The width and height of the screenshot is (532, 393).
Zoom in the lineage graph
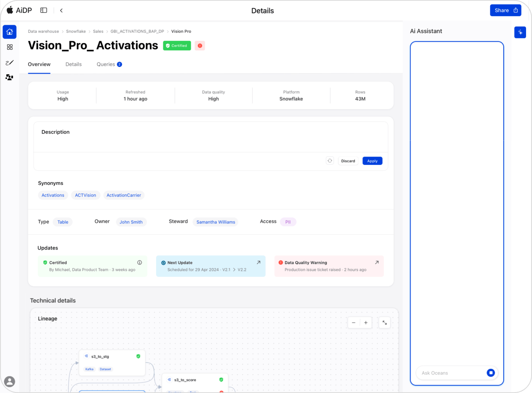pyautogui.click(x=366, y=323)
